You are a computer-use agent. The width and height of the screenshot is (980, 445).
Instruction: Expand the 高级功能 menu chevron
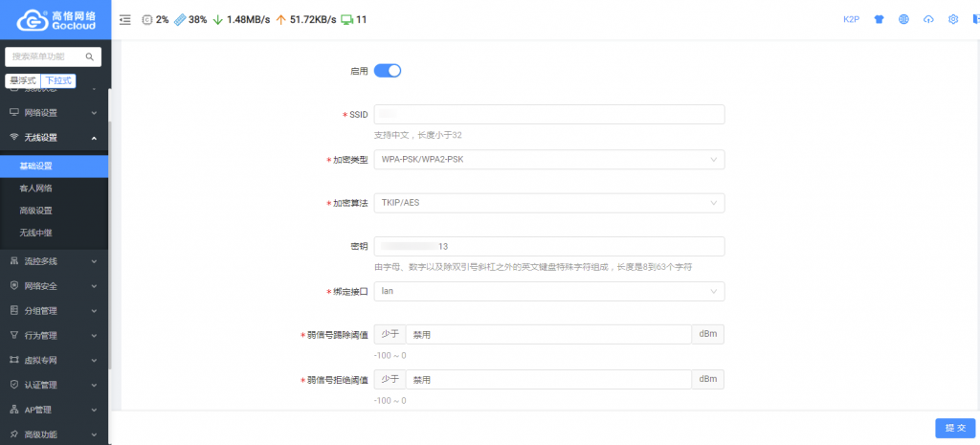94,434
